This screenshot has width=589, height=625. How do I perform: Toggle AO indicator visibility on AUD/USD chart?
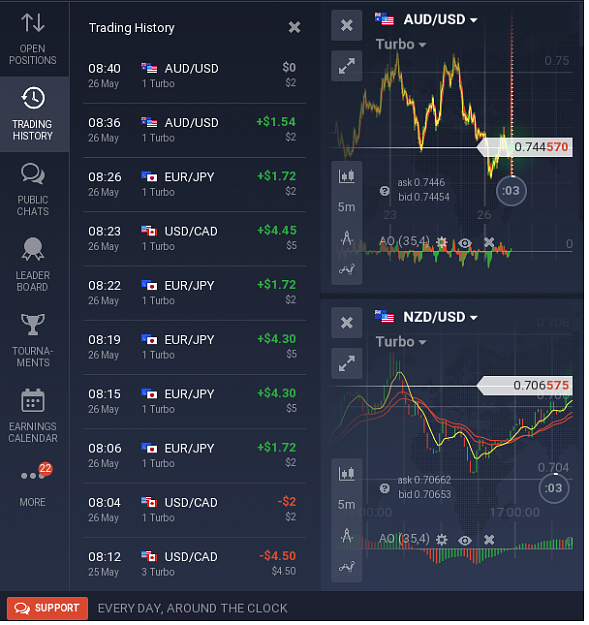coord(467,244)
